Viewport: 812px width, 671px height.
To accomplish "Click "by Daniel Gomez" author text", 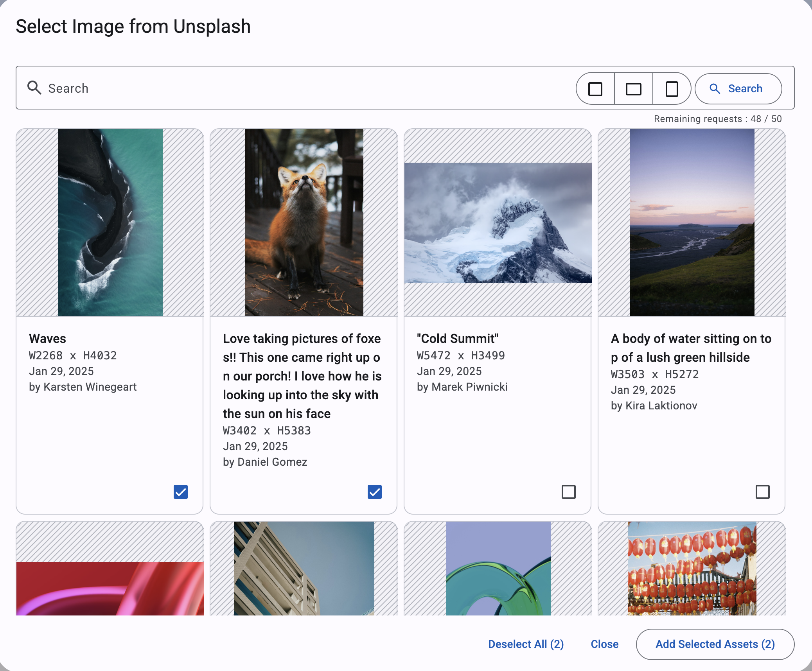I will tap(265, 462).
